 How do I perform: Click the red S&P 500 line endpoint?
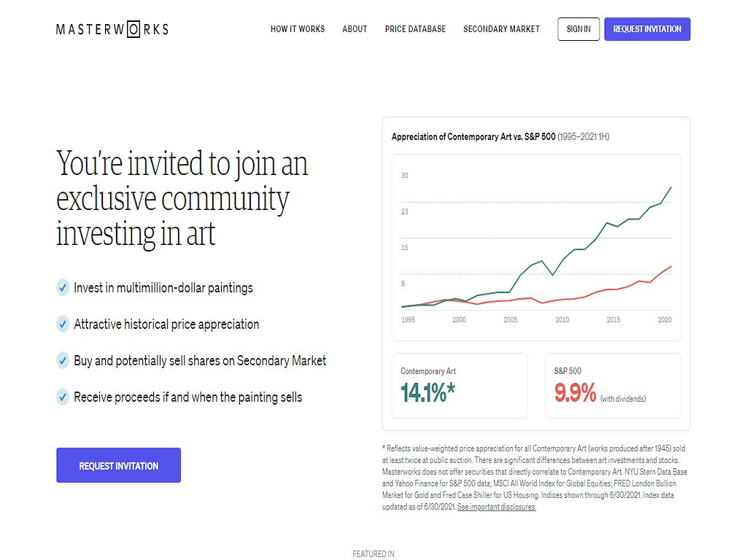click(x=671, y=267)
